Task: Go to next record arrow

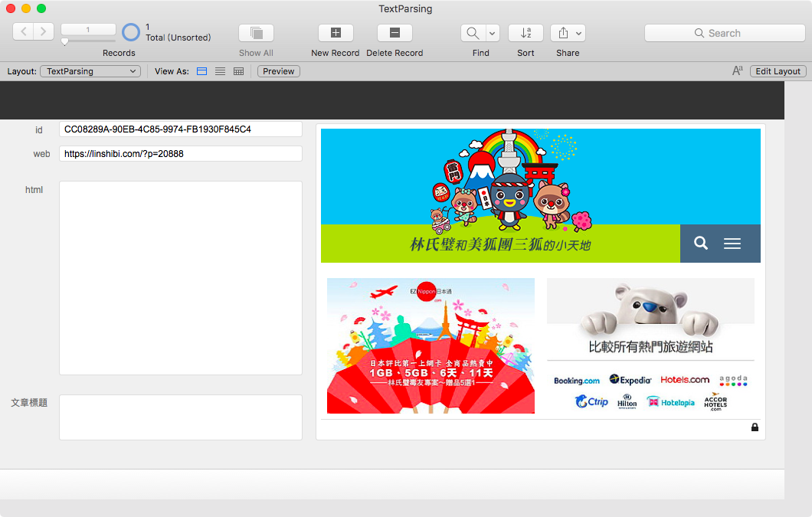Action: point(44,32)
